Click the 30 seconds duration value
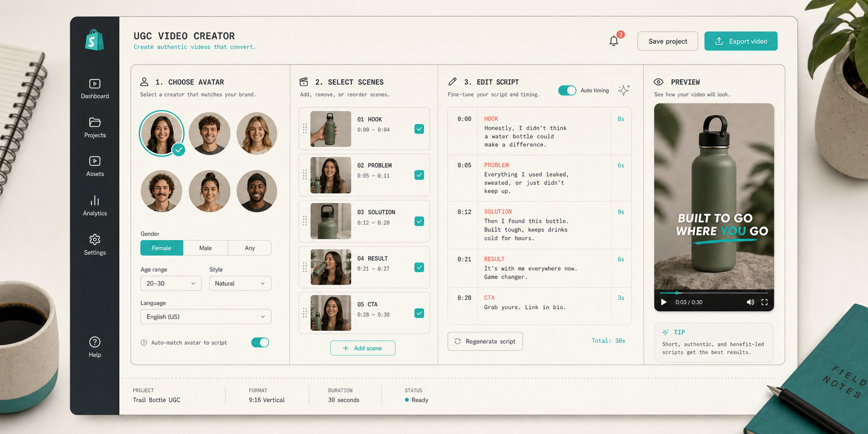 [343, 400]
